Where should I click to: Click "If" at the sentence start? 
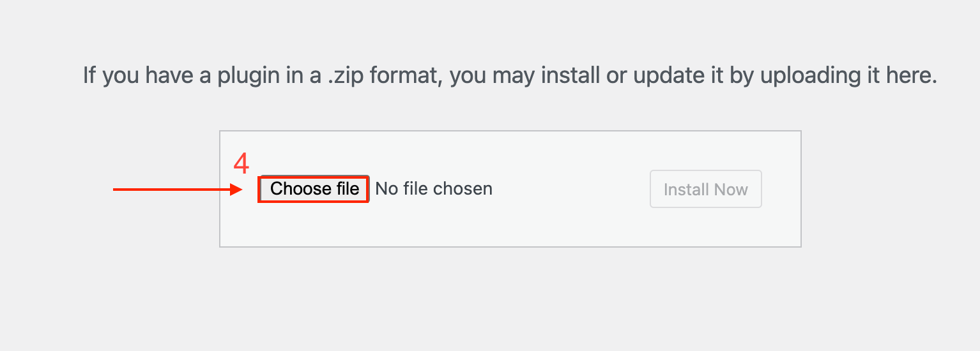[89, 75]
